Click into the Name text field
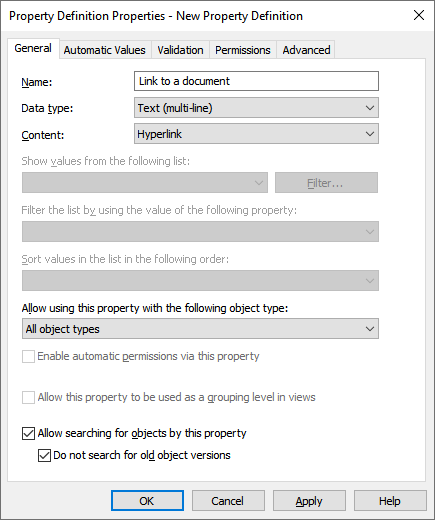Screen dimensions: 435x520 [256, 81]
